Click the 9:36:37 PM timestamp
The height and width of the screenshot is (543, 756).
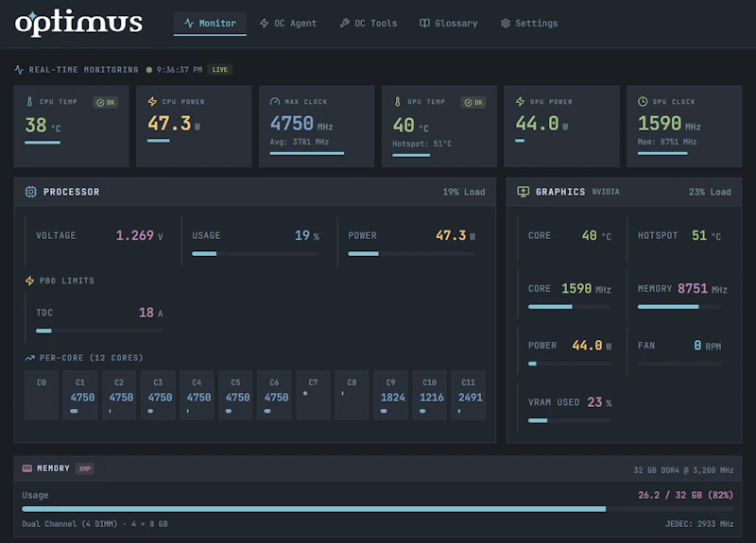180,70
